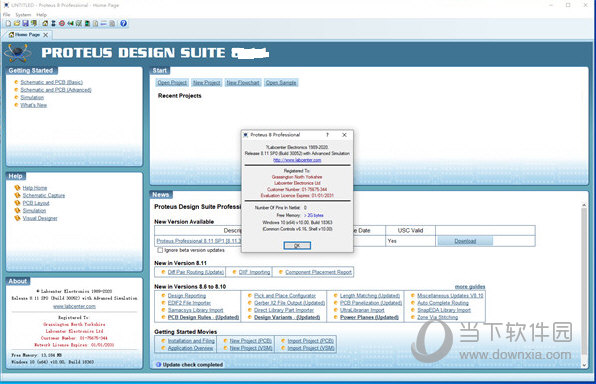Click OK in the About dialog
This screenshot has width=596, height=384.
pos(297,246)
